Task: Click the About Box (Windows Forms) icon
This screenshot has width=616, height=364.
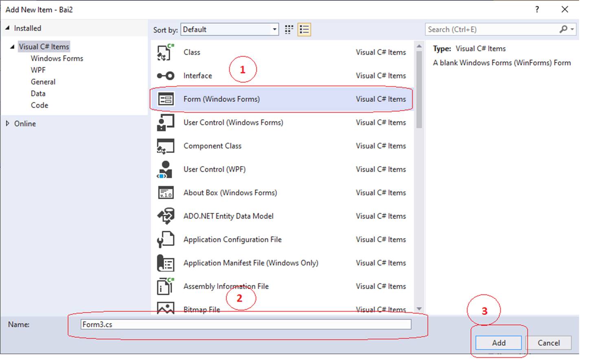Action: pos(165,193)
